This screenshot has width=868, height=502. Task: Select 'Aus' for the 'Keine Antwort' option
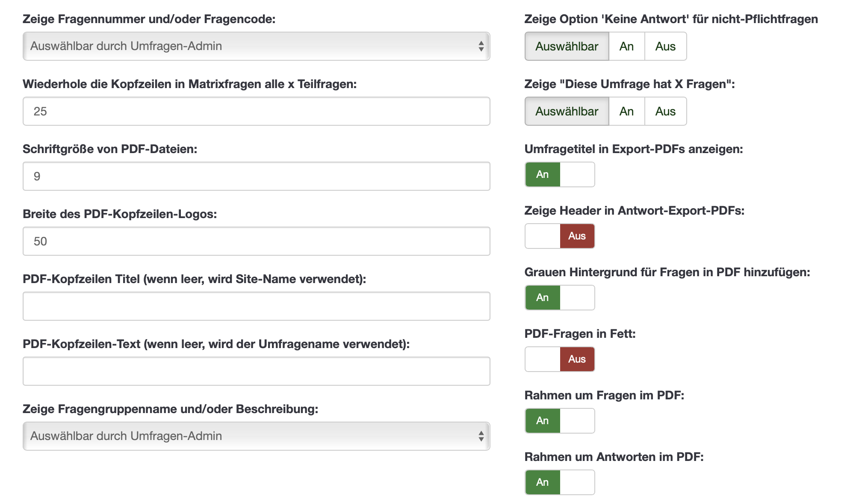point(665,46)
